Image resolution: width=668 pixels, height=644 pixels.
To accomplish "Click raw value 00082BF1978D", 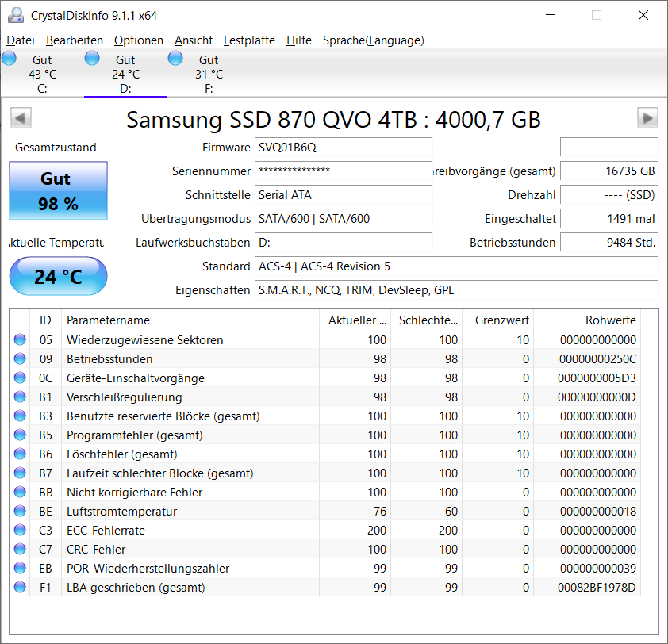I will point(597,588).
